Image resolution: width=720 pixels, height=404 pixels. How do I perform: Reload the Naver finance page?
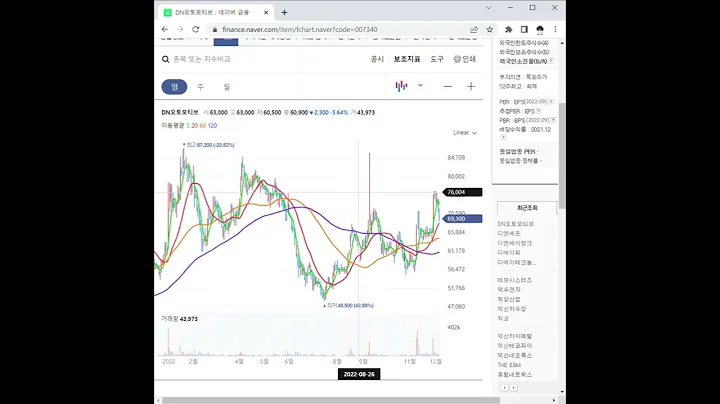click(196, 29)
